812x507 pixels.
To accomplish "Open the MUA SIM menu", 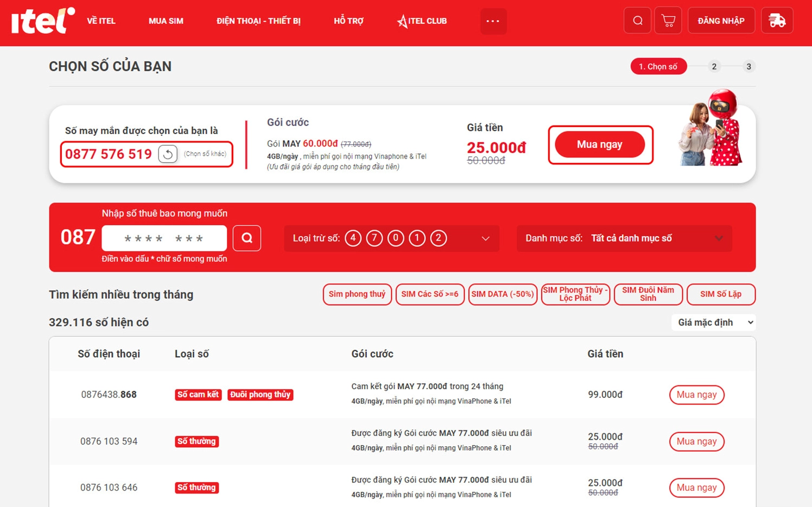I will tap(166, 21).
